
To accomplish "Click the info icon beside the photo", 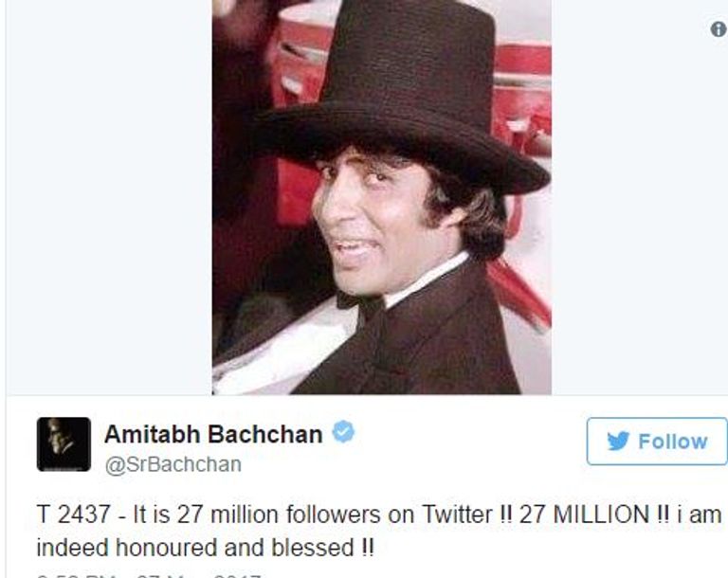I will pyautogui.click(x=719, y=29).
